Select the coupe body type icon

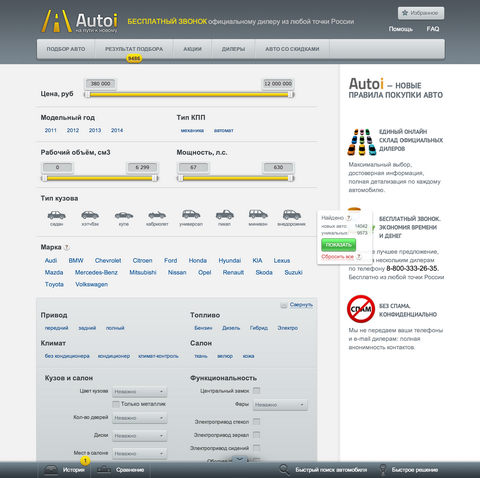pos(124,215)
